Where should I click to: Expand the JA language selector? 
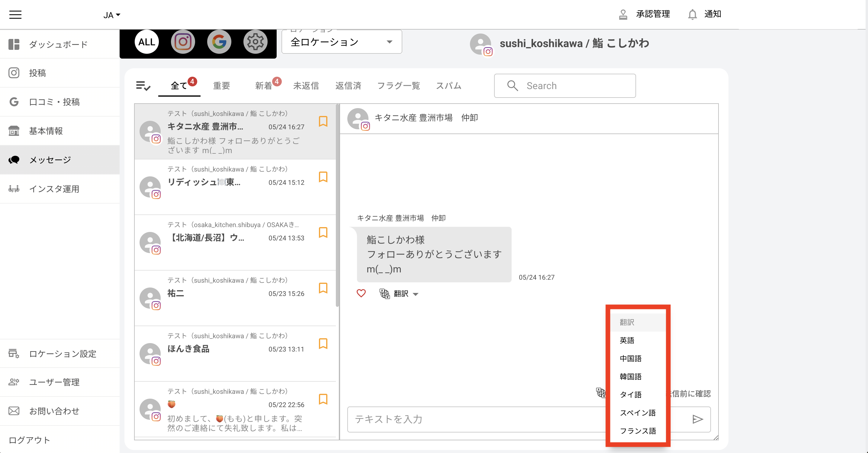[111, 15]
